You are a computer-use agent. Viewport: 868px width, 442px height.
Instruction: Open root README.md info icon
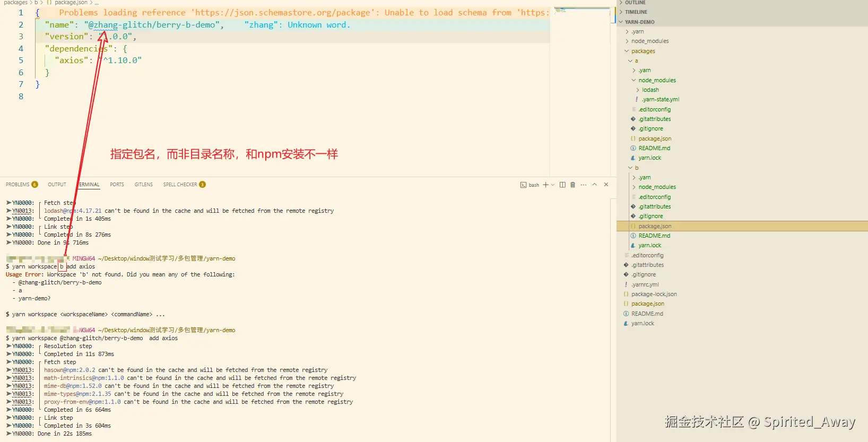[626, 314]
